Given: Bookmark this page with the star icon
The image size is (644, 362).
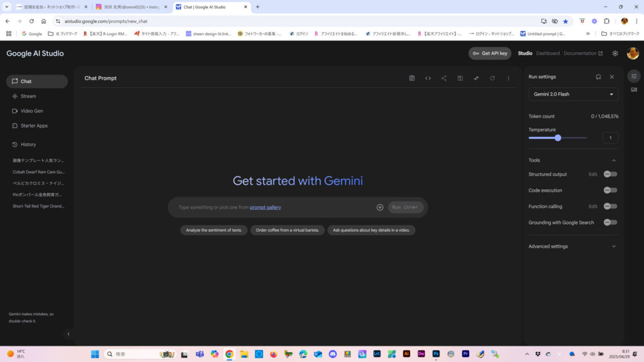Looking at the screenshot, I should 565,21.
